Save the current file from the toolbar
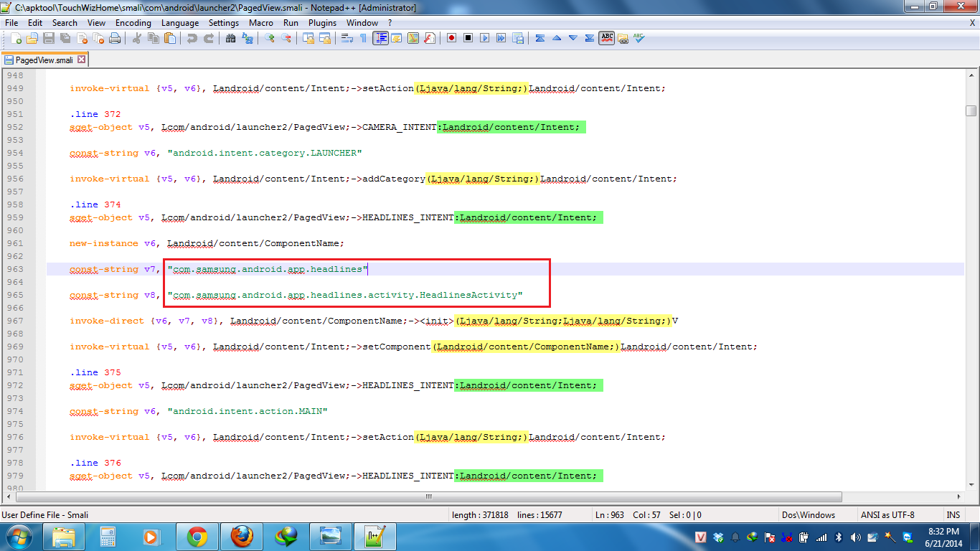This screenshot has height=551, width=980. click(x=50, y=38)
